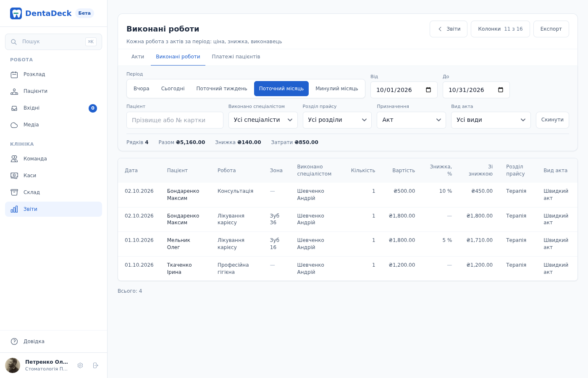Select the Сьогодні period option

(x=173, y=89)
